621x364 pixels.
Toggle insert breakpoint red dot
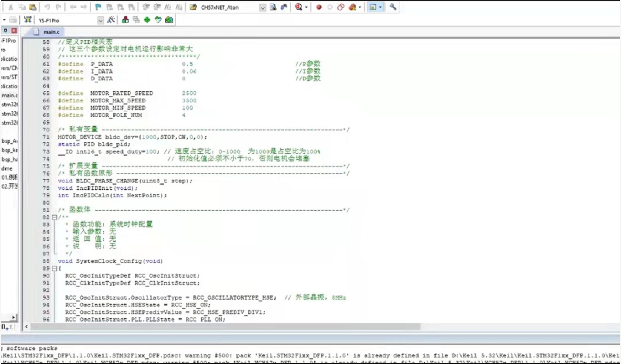pos(319,7)
